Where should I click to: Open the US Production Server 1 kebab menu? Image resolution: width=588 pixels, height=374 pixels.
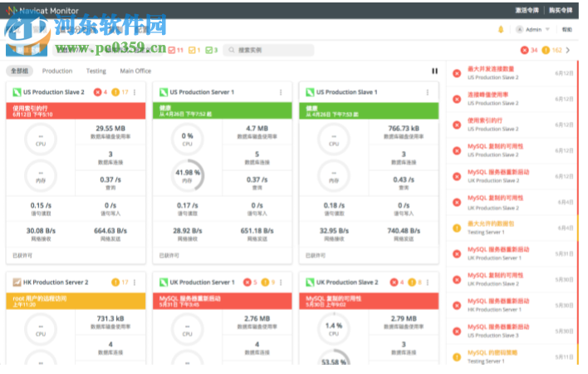point(281,92)
